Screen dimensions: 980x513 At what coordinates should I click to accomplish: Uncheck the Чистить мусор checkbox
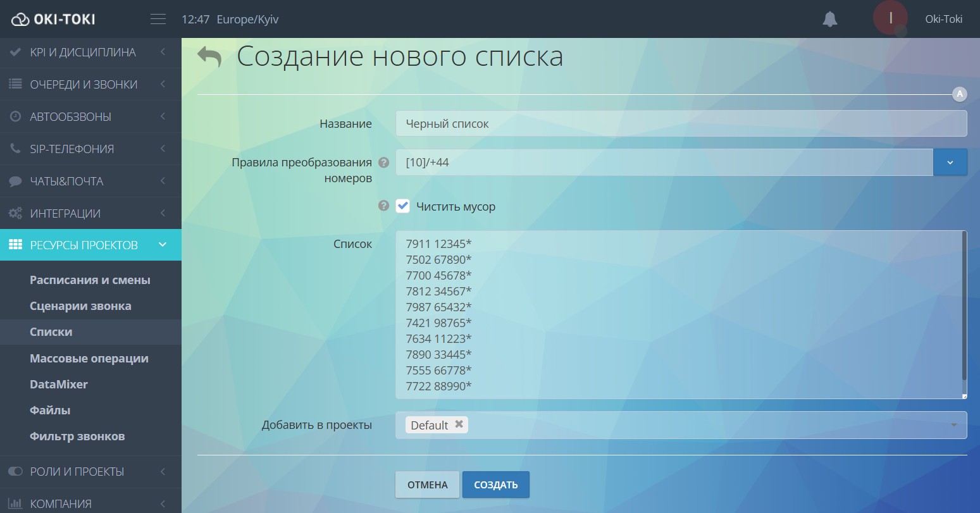point(403,206)
